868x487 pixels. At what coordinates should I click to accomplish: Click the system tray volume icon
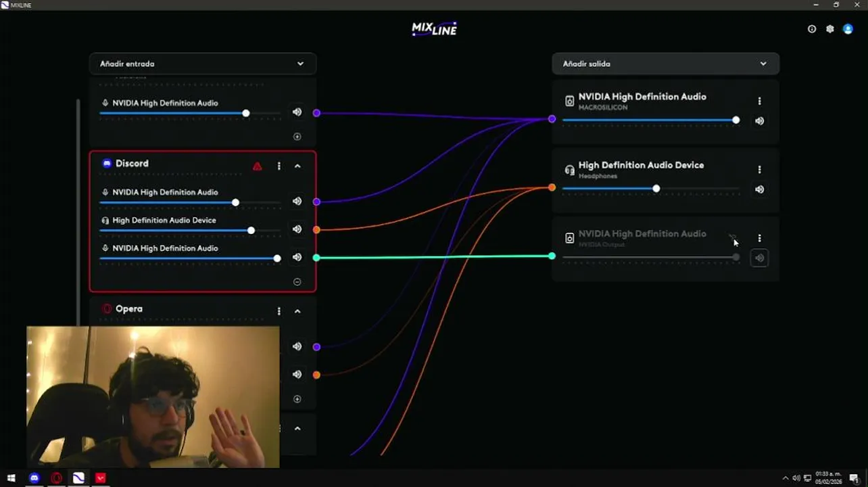(x=796, y=478)
